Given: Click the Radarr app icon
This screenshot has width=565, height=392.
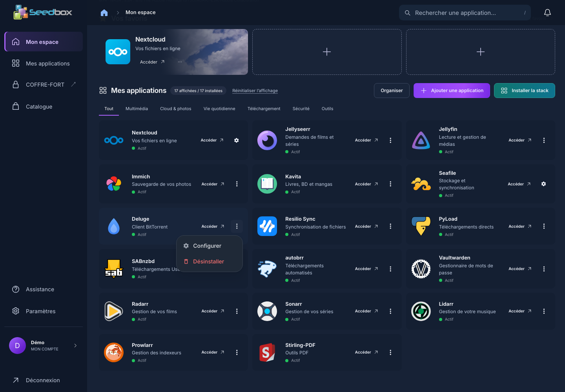Looking at the screenshot, I should 114,311.
